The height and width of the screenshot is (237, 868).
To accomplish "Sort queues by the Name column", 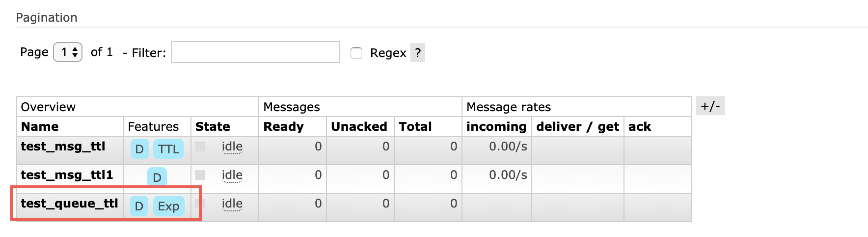I will (x=40, y=127).
